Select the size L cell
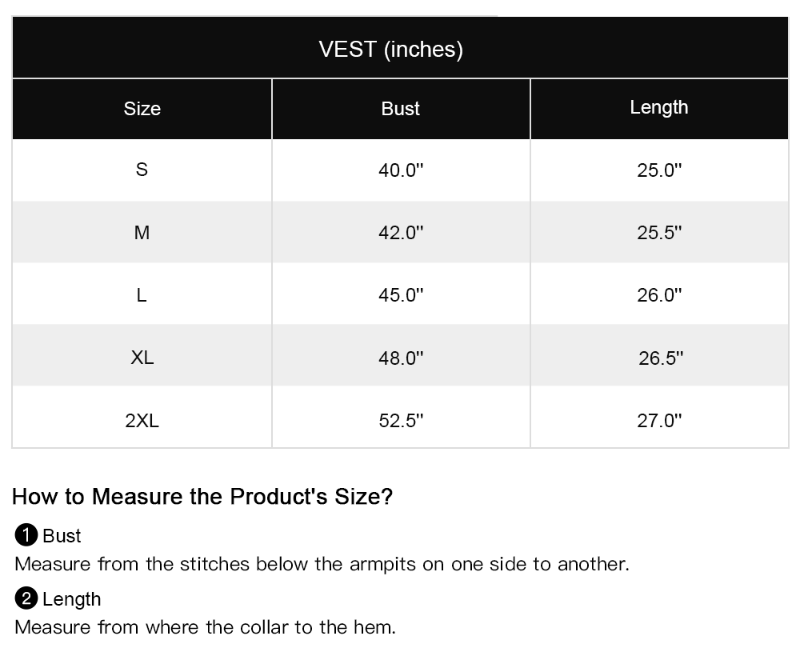 pyautogui.click(x=142, y=294)
